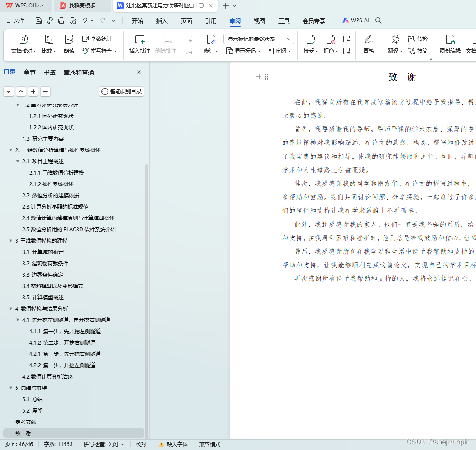Start 朗读 read-aloud for the document
The width and height of the screenshot is (476, 450).
coord(69,45)
